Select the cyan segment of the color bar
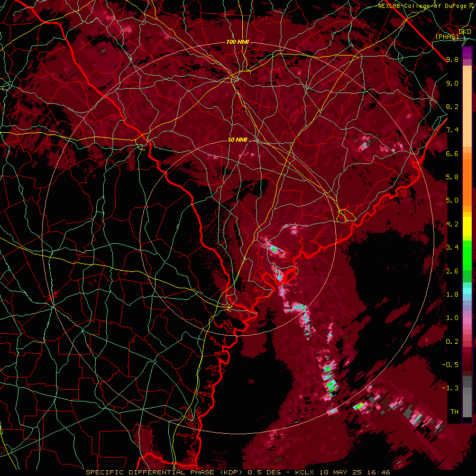The height and width of the screenshot is (476, 476). tap(467, 291)
